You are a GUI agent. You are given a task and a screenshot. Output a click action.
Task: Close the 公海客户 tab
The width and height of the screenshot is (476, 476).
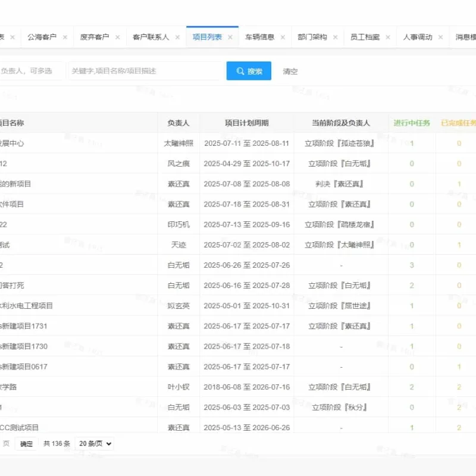click(x=65, y=37)
